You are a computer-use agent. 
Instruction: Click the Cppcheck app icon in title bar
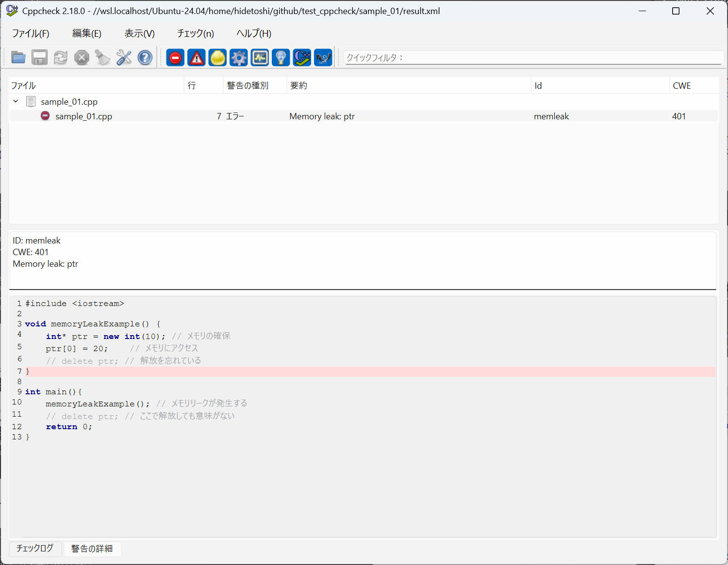(12, 11)
